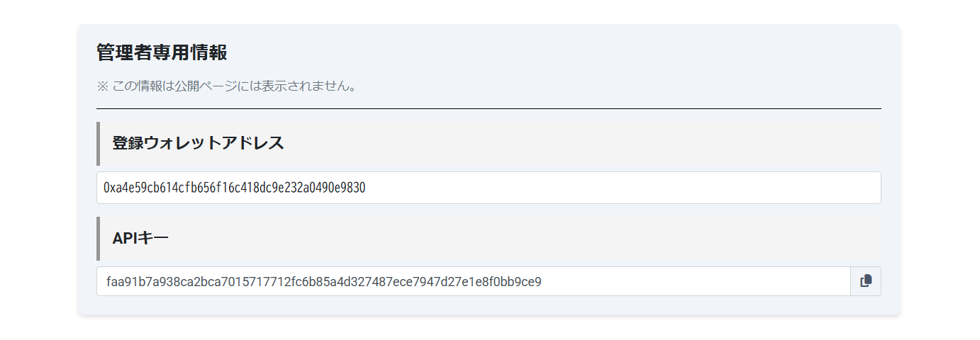This screenshot has width=980, height=340.
Task: Click the 登録ウォレットアドレス input field
Action: tap(488, 188)
